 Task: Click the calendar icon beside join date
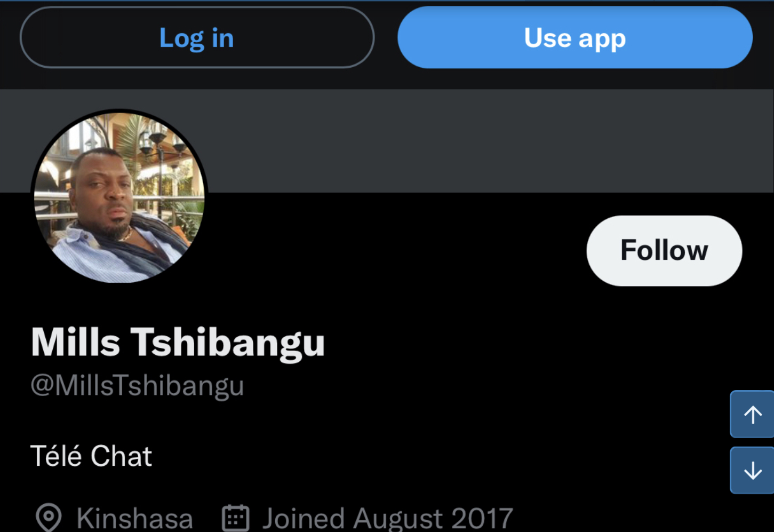coord(235,518)
